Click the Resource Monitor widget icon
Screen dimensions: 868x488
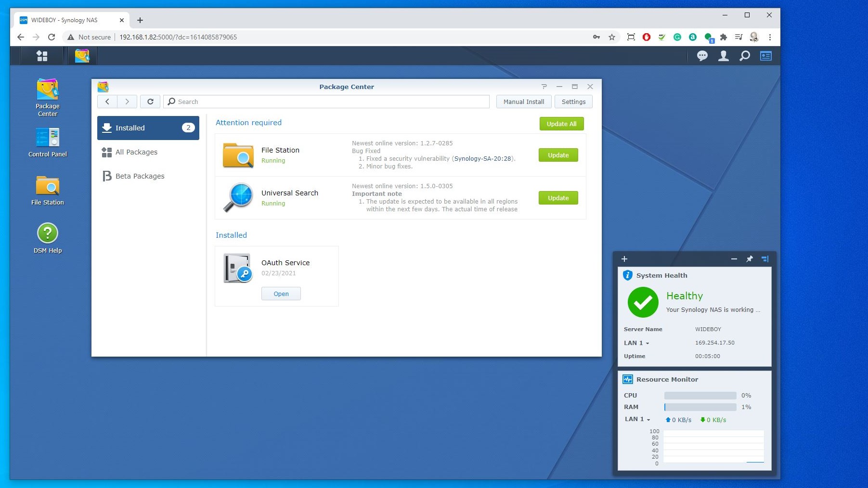628,379
